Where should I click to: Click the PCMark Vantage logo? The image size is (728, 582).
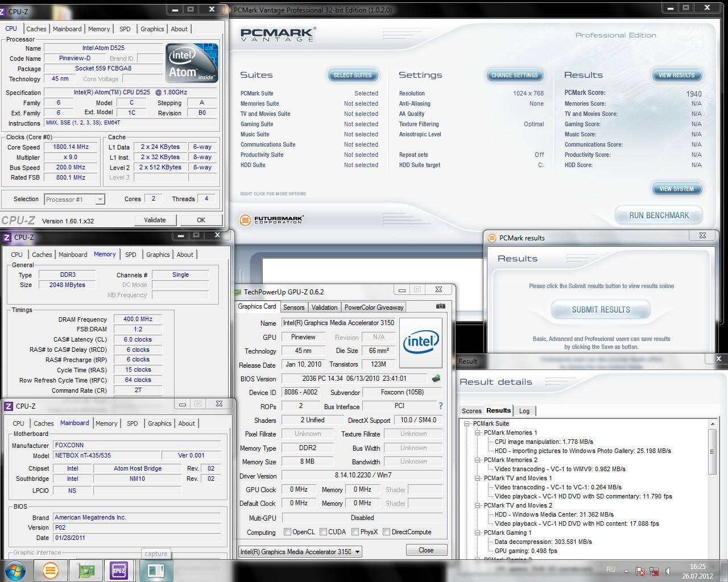tap(278, 34)
